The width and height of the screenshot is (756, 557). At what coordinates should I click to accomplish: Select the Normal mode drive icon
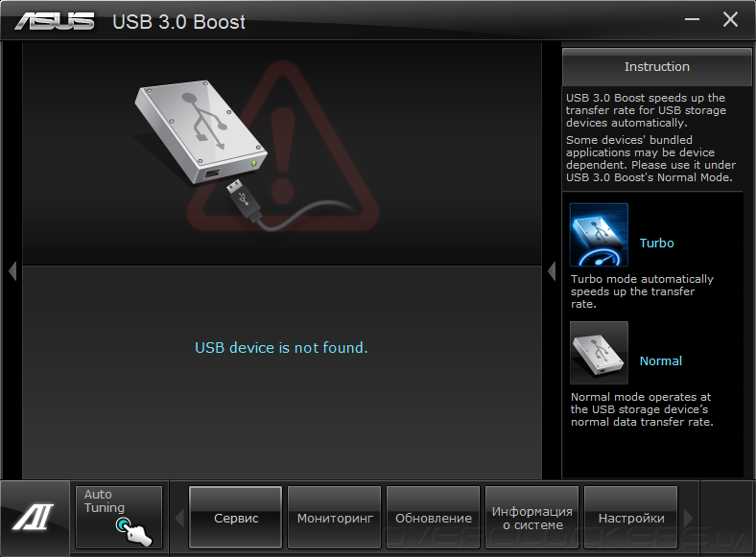tap(599, 353)
